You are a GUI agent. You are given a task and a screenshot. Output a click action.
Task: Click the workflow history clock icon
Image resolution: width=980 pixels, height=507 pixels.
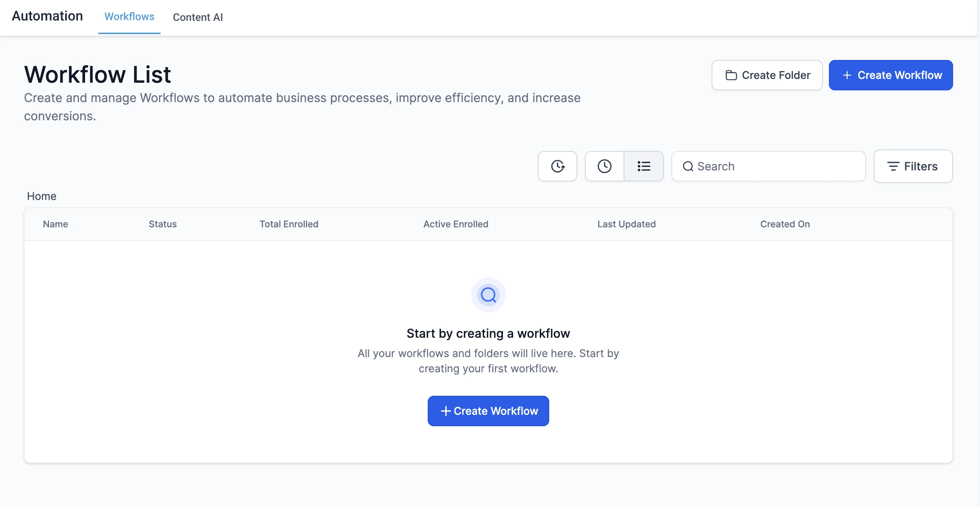click(558, 166)
